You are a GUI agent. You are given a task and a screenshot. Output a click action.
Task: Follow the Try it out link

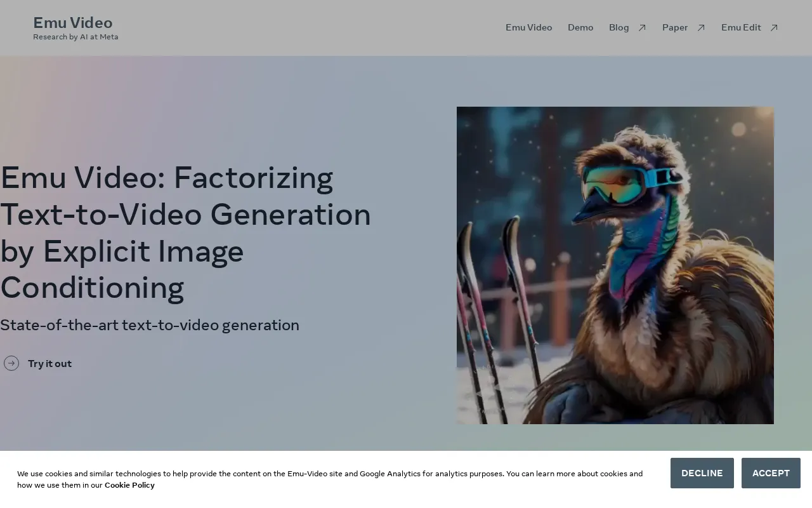(x=49, y=364)
